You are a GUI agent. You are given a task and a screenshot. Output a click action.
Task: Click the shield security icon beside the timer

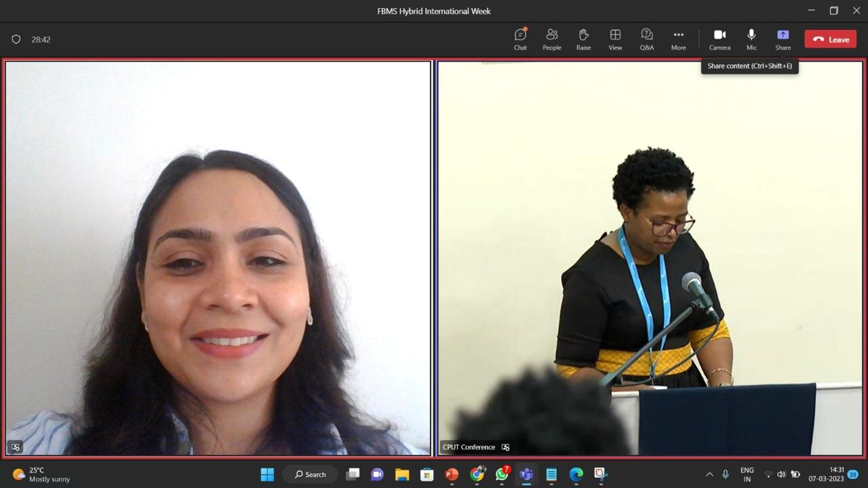16,39
